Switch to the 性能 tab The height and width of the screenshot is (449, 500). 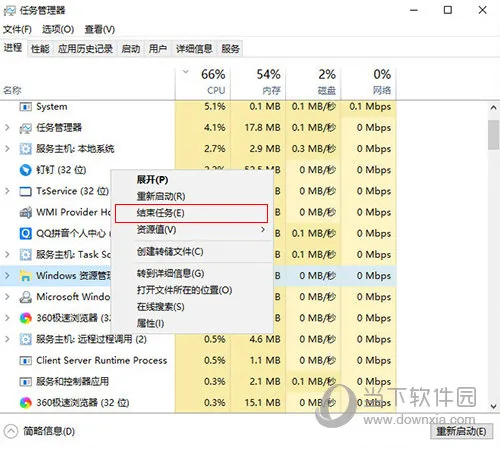tap(40, 49)
